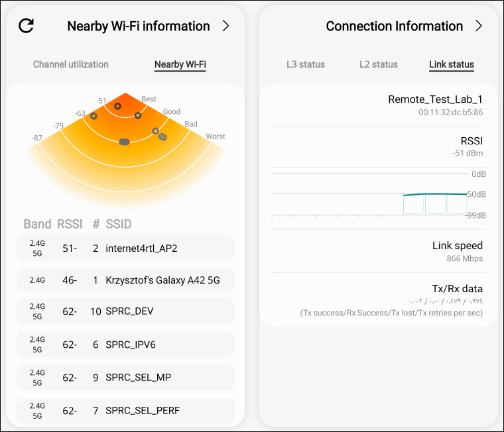Open the L3 status tab
The width and height of the screenshot is (504, 432).
[306, 64]
